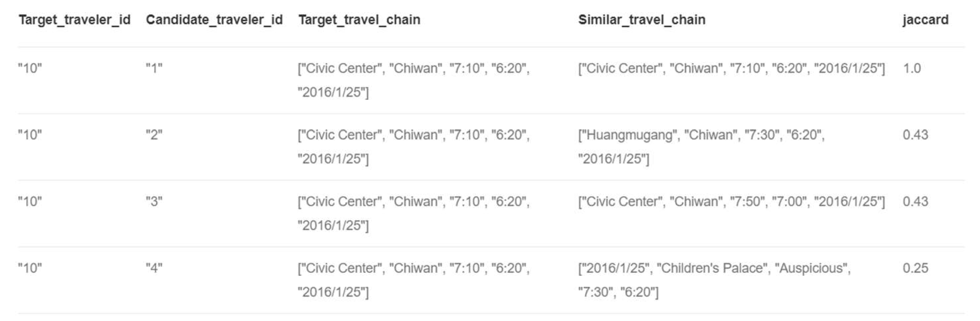The image size is (980, 321).
Task: Select candidate traveler id "3" cell
Action: 154,202
